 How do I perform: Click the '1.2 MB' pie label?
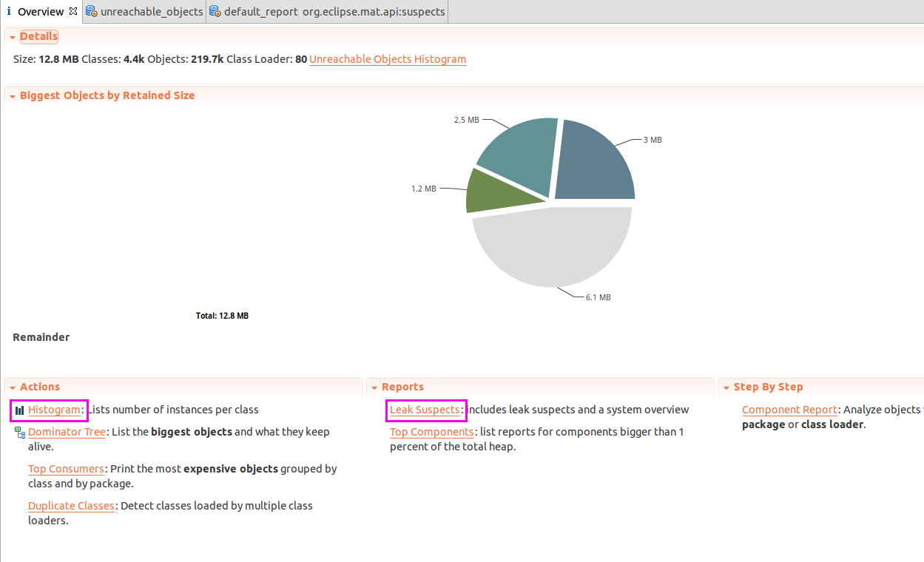pyautogui.click(x=424, y=189)
